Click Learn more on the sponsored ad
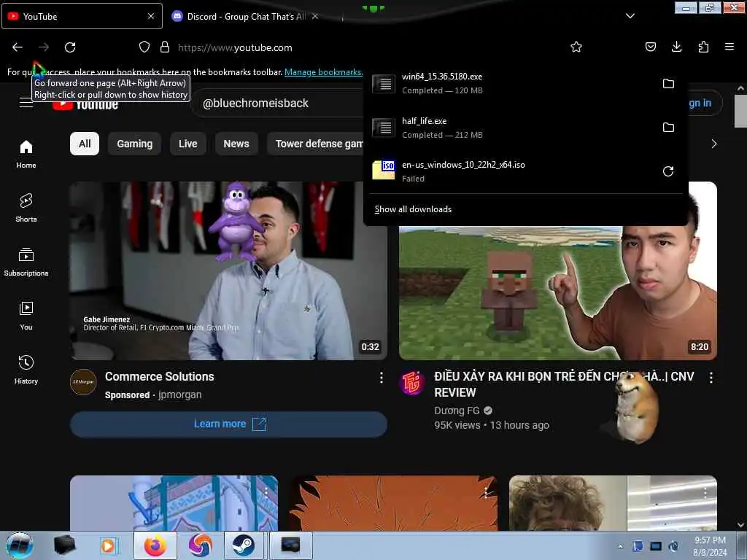 click(x=228, y=424)
